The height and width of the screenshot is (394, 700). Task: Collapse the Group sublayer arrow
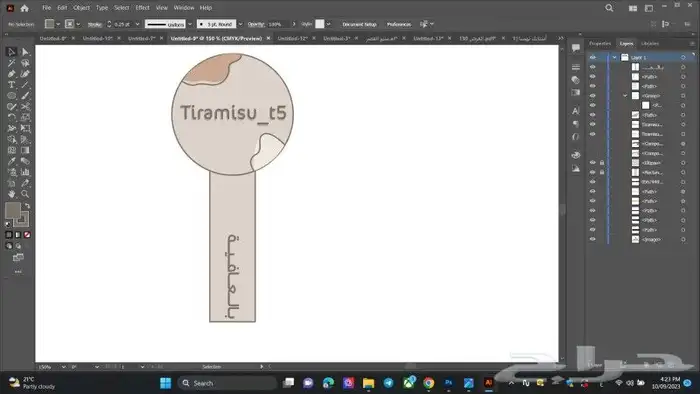(x=625, y=95)
